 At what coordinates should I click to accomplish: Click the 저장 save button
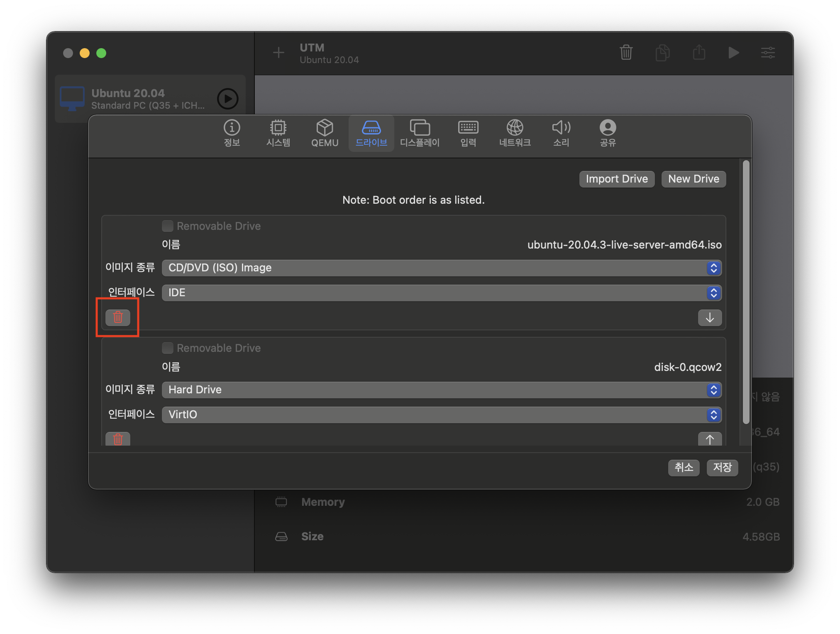[x=722, y=468]
